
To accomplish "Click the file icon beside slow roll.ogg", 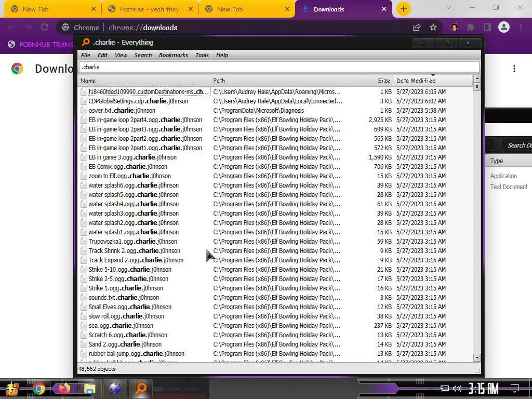I will pyautogui.click(x=84, y=316).
